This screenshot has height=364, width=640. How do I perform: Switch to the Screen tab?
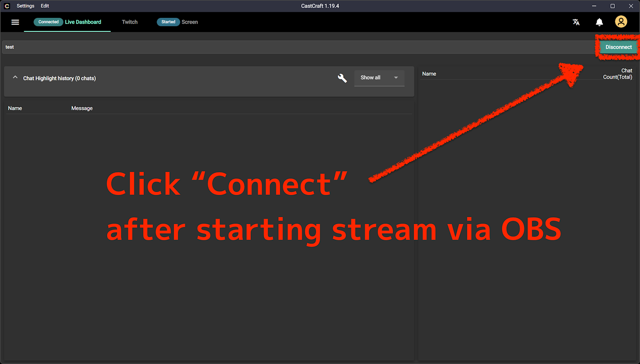[177, 22]
